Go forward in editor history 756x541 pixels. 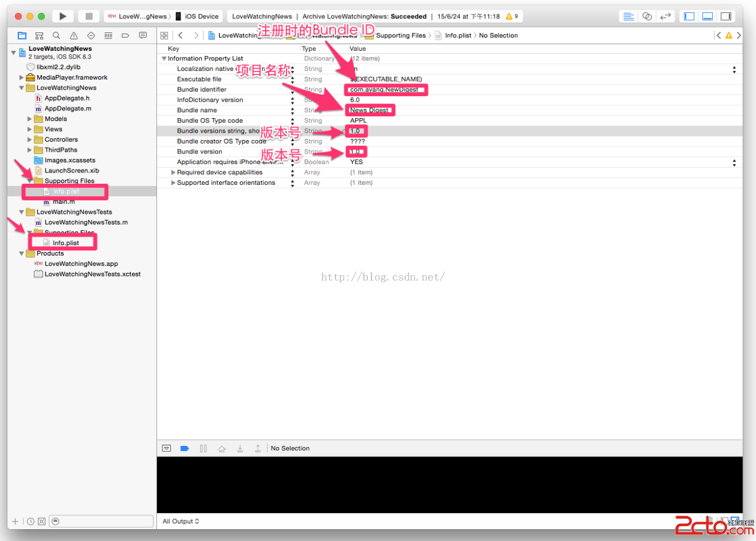coord(196,35)
